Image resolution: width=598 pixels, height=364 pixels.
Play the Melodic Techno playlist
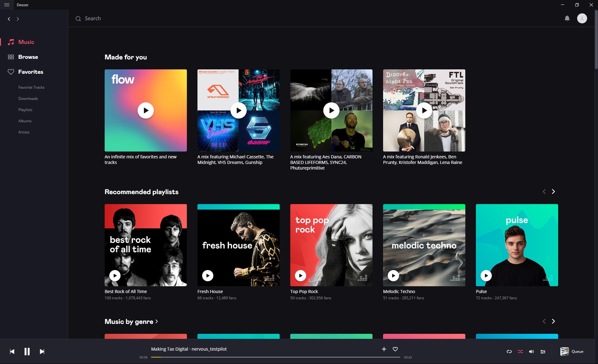[x=393, y=276]
